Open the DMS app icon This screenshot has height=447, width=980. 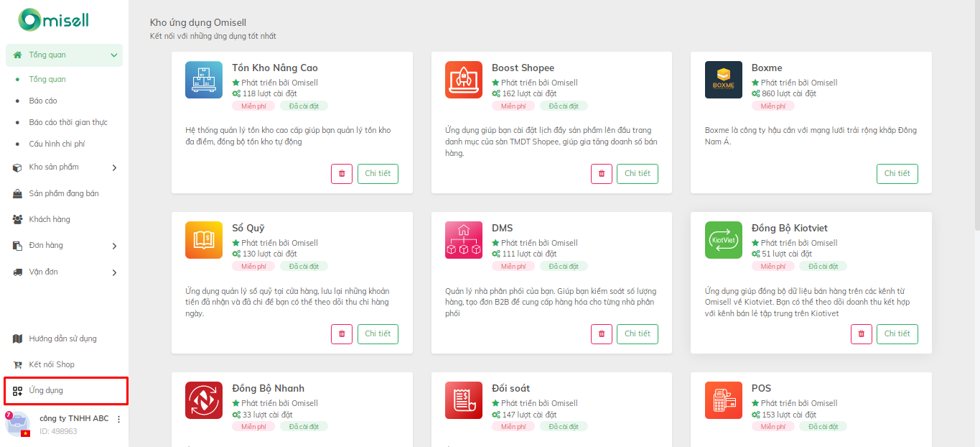pyautogui.click(x=464, y=240)
